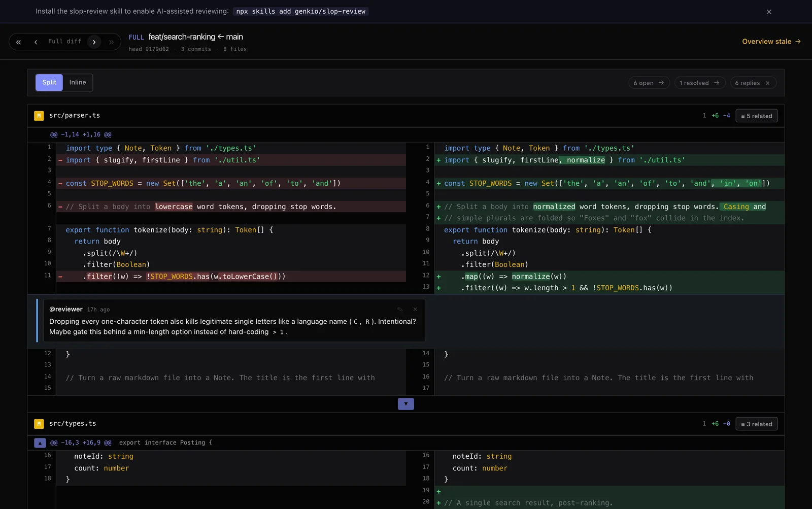The image size is (812, 509).
Task: Click the feat/search-ranking branch title
Action: tap(196, 37)
